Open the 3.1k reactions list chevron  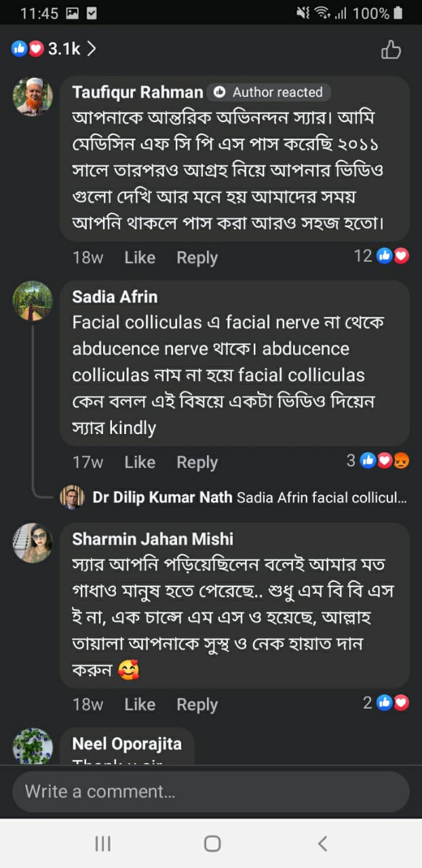tap(91, 49)
